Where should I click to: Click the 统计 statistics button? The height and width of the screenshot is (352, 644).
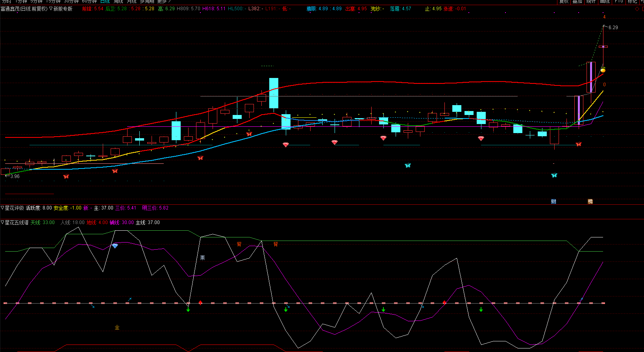click(x=591, y=2)
